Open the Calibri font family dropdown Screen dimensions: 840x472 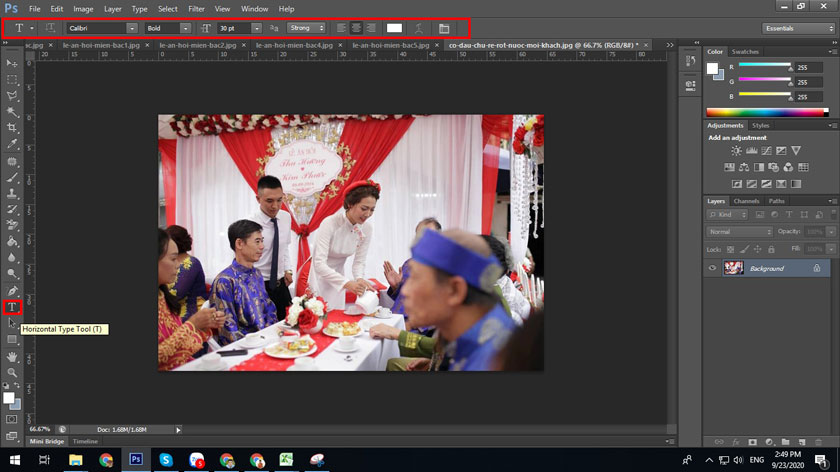pyautogui.click(x=132, y=28)
